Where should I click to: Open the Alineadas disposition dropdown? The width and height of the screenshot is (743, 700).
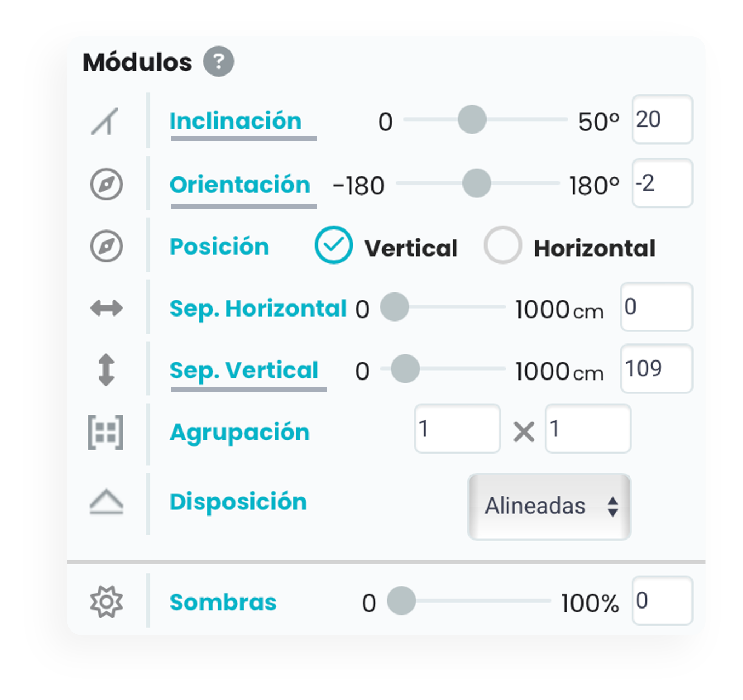(549, 507)
